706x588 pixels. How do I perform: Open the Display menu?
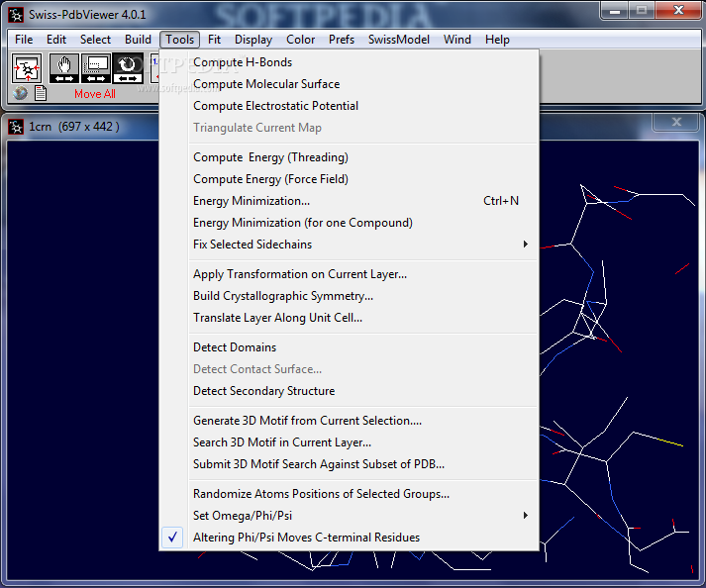pyautogui.click(x=253, y=40)
